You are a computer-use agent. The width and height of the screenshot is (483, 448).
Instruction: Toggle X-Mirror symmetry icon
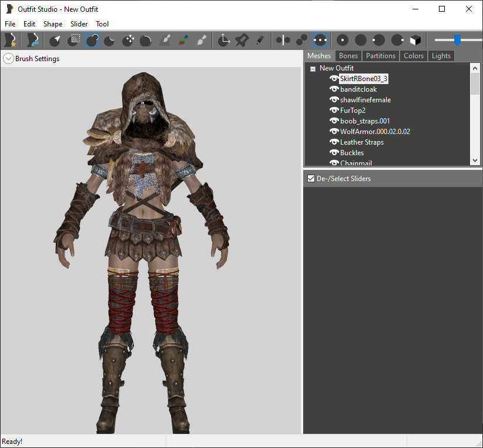tap(283, 40)
